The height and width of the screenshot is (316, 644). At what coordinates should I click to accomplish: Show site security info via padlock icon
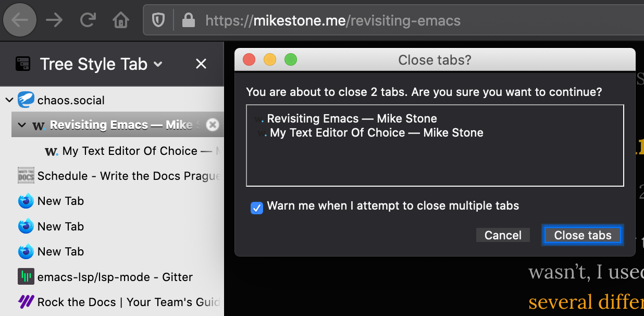(x=188, y=20)
